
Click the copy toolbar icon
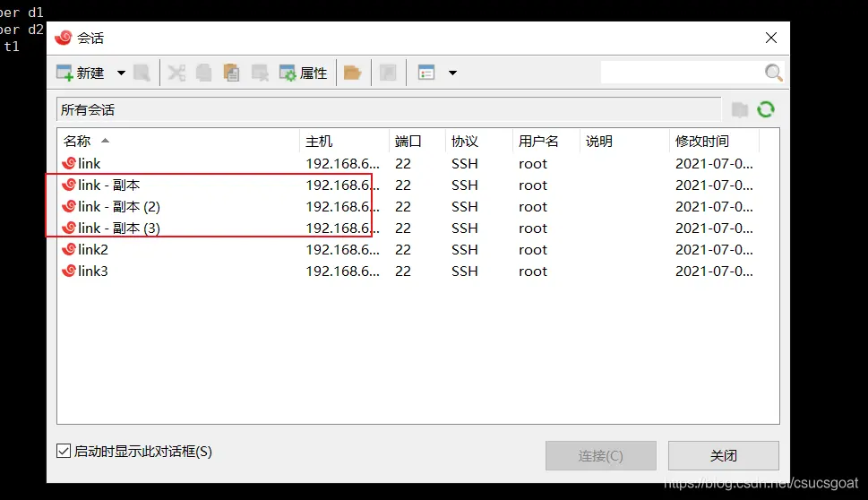[x=203, y=73]
